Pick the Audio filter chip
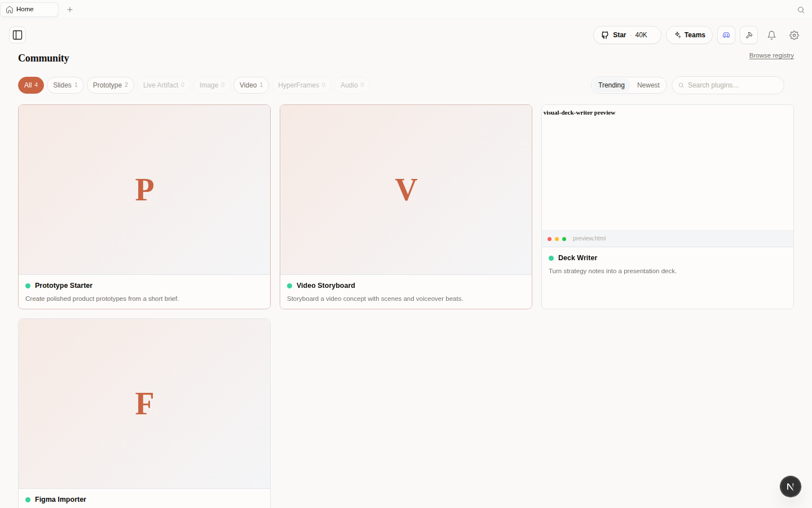Image resolution: width=812 pixels, height=508 pixels. [x=352, y=85]
